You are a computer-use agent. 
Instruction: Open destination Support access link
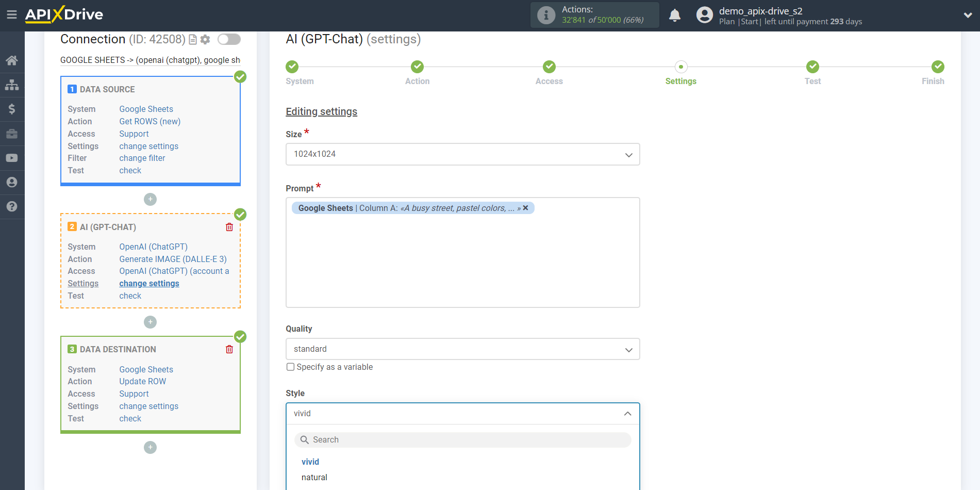pyautogui.click(x=134, y=394)
